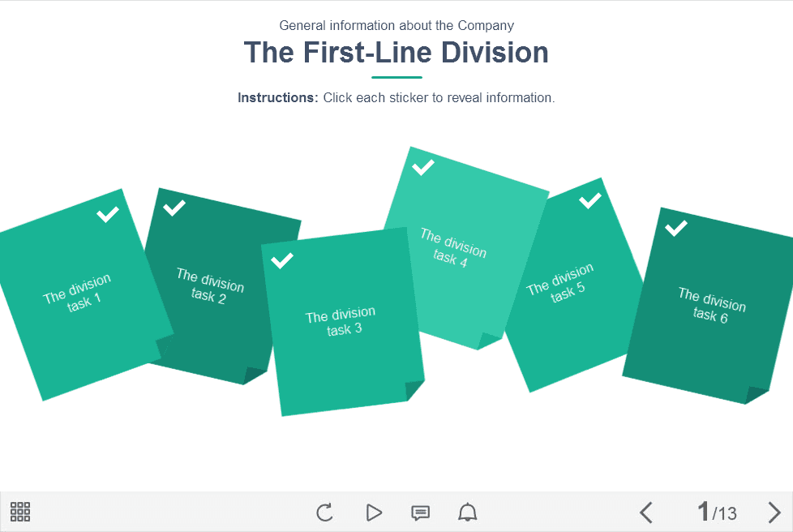Reveal the division task 1 sticker
Screen dimensions: 793x532
click(x=77, y=294)
